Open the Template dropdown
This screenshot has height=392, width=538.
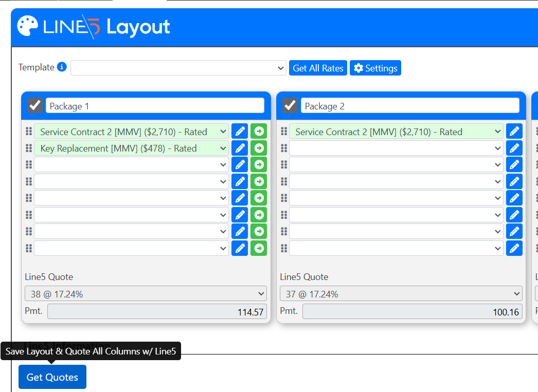pos(178,68)
